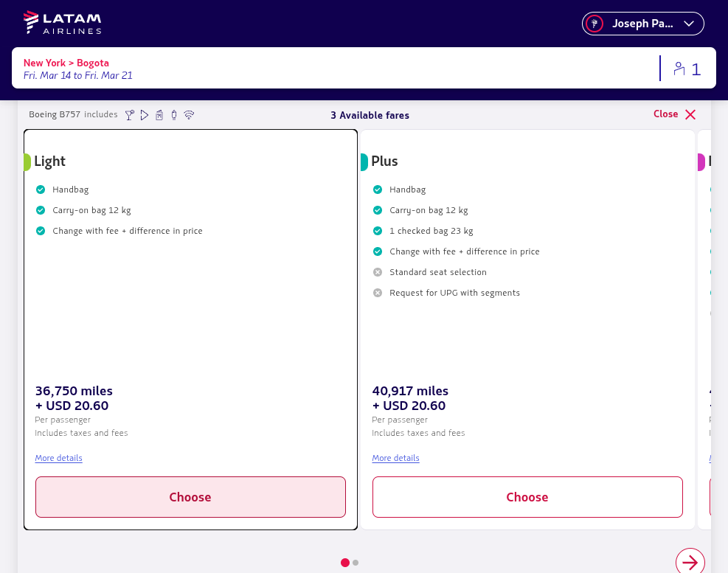The width and height of the screenshot is (728, 573).
Task: Click Request for UPG with segments text
Action: (454, 293)
